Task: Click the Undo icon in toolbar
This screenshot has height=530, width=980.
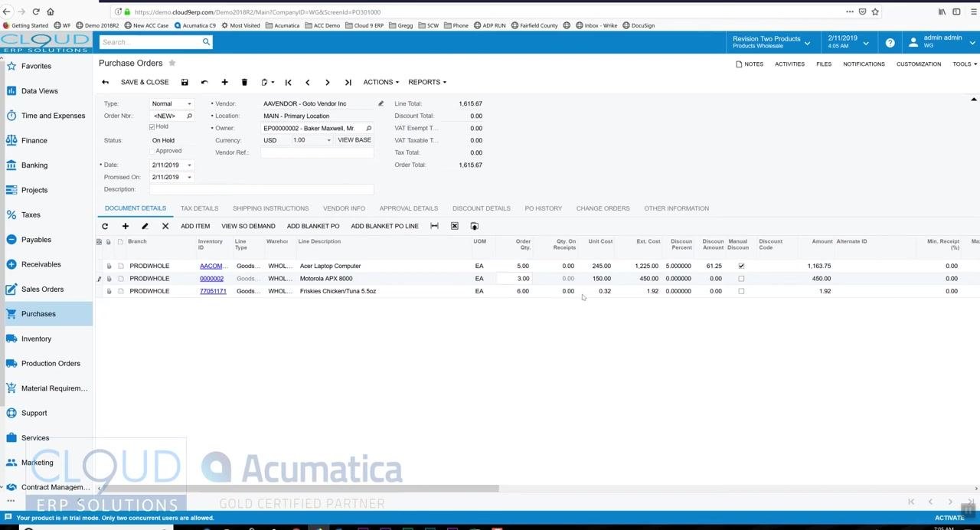Action: [x=204, y=82]
